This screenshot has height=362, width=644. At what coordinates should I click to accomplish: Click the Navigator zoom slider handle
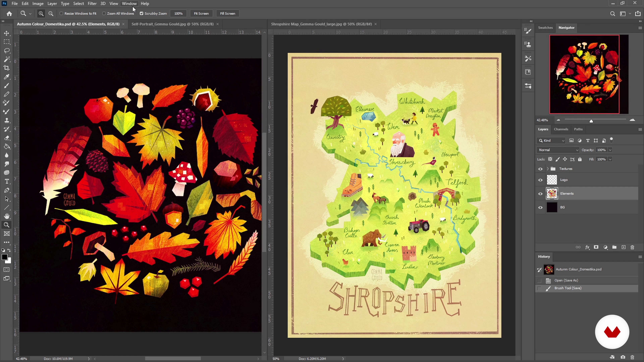(591, 121)
